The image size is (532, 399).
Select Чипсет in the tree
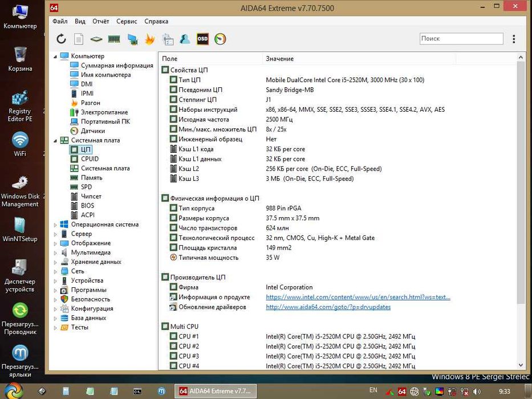coord(91,196)
